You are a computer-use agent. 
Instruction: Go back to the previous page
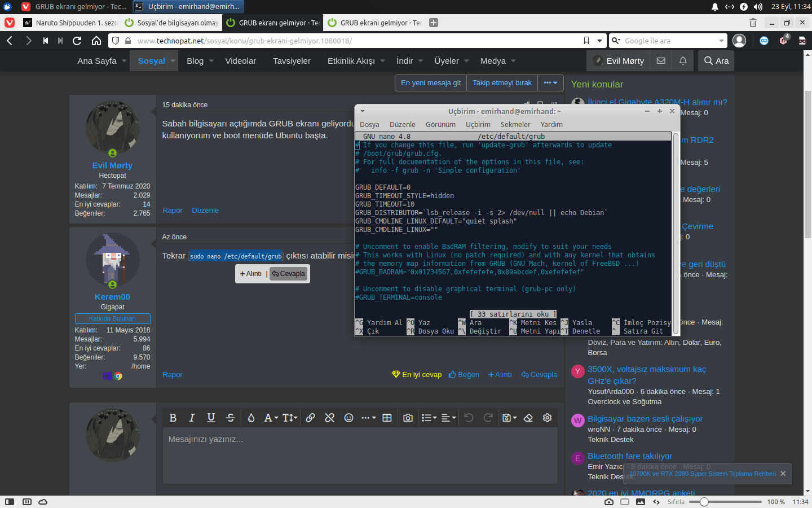coord(10,41)
